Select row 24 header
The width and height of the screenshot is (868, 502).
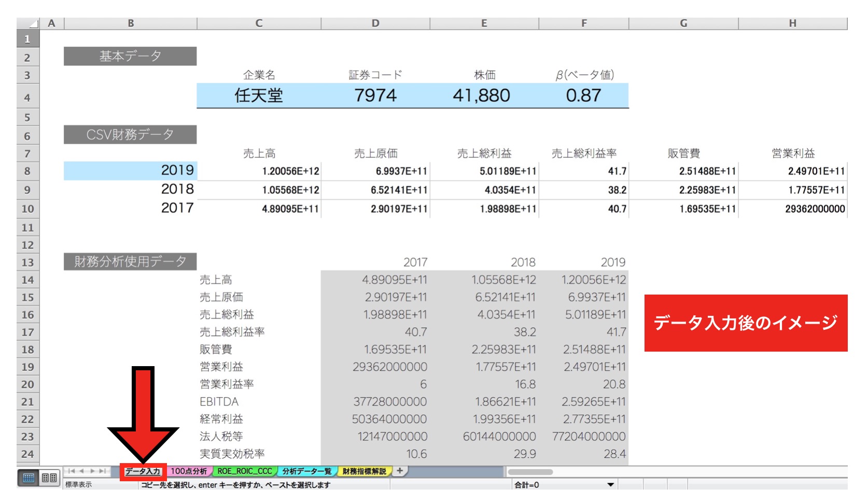[27, 454]
